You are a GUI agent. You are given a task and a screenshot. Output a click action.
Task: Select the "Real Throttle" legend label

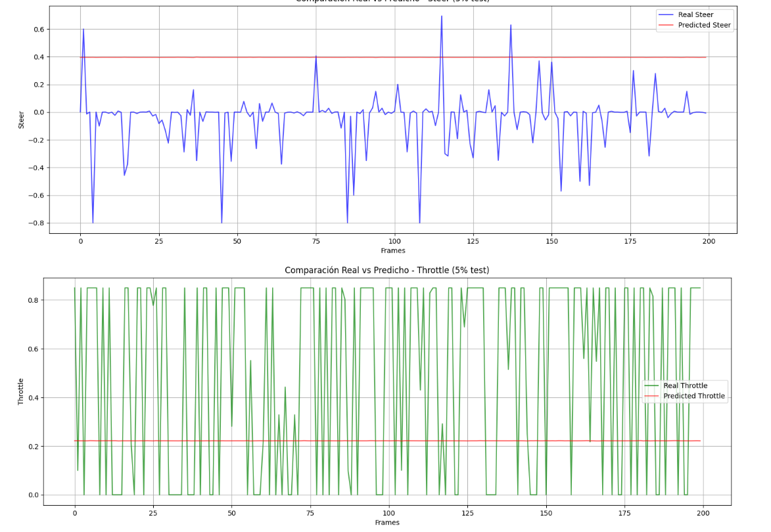(x=685, y=386)
